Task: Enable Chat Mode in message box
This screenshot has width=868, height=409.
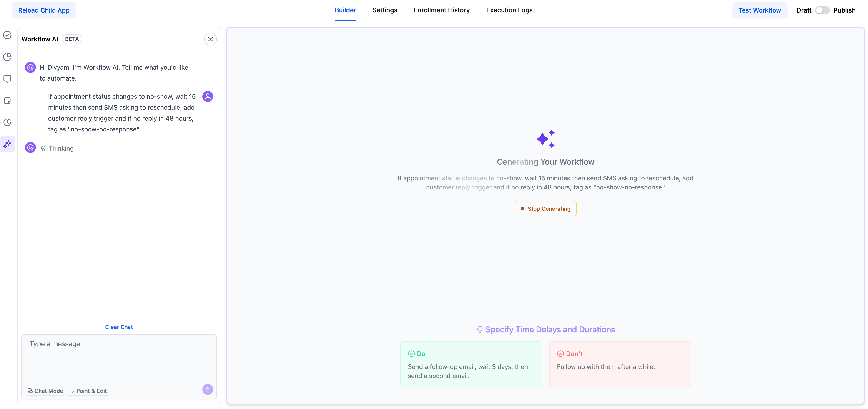Action: (x=45, y=391)
